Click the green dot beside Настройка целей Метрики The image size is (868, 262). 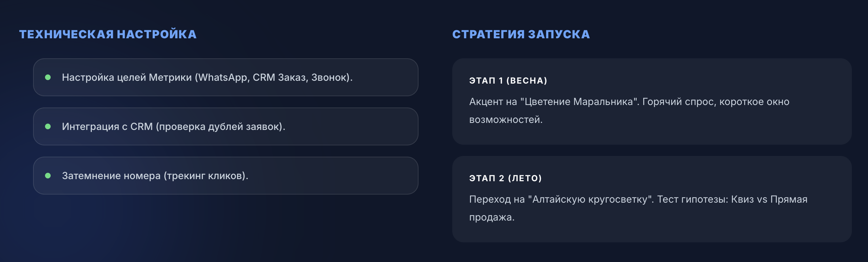pos(48,77)
